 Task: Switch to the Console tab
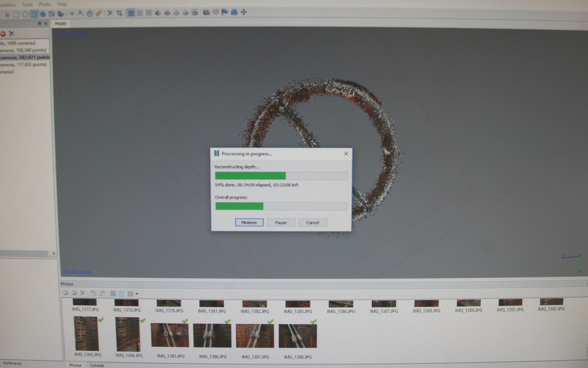click(x=97, y=365)
